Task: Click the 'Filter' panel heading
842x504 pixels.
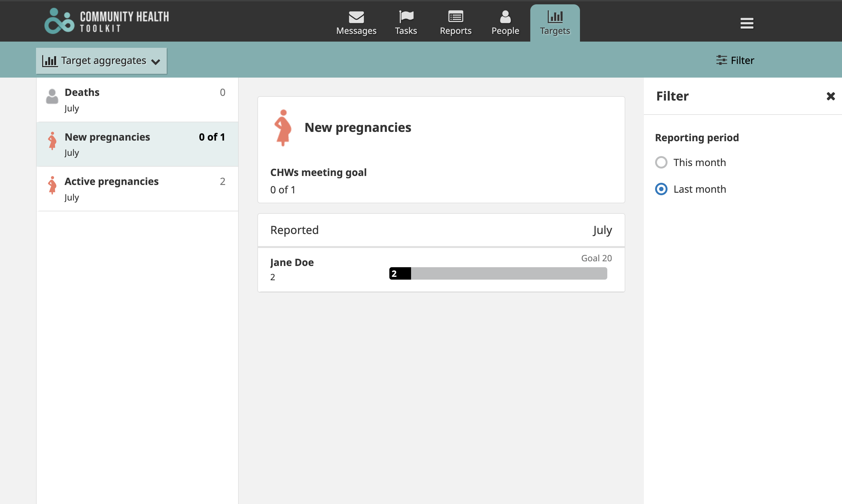Action: 672,96
